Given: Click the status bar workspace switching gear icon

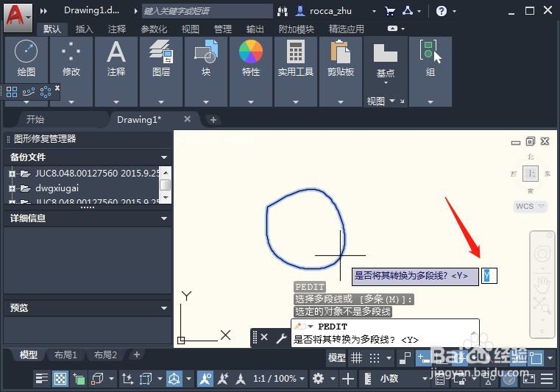Looking at the screenshot, I should coord(318,379).
